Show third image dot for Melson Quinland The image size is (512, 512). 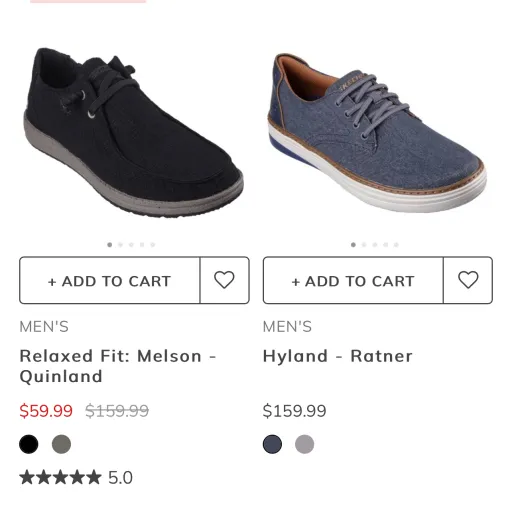coord(131,245)
